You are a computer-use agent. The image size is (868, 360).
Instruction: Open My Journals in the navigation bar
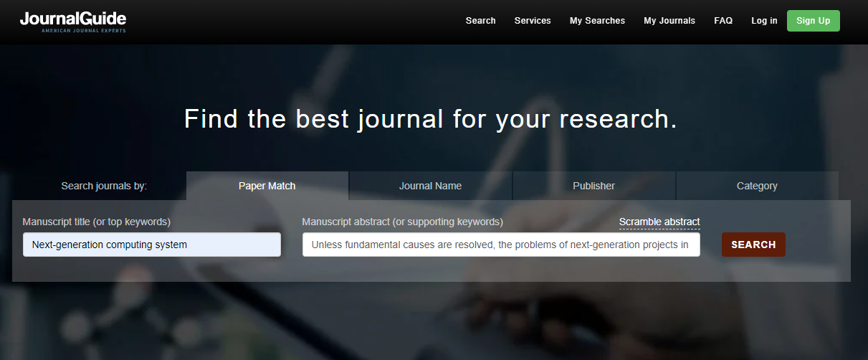click(669, 21)
